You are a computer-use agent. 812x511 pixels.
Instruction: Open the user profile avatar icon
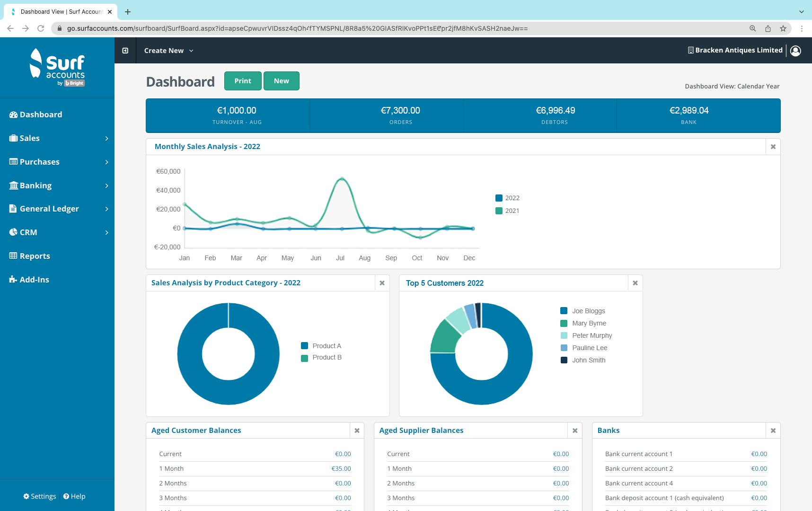pyautogui.click(x=795, y=50)
